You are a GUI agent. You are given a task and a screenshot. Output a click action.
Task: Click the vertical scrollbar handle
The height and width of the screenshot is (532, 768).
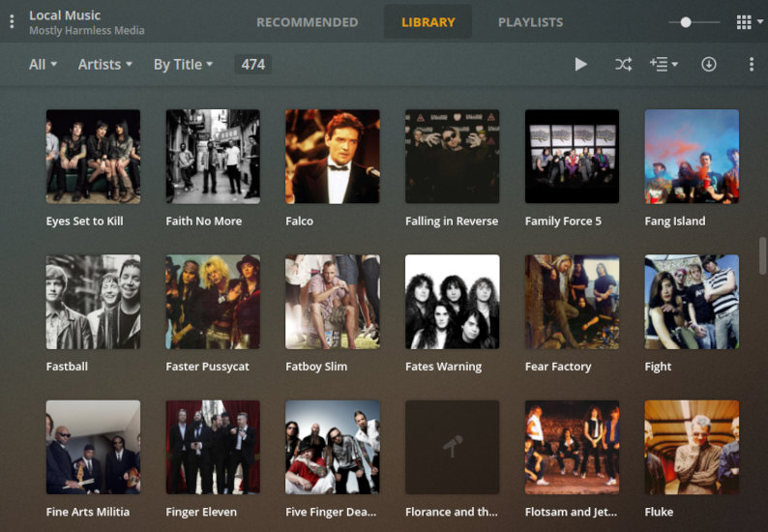763,256
